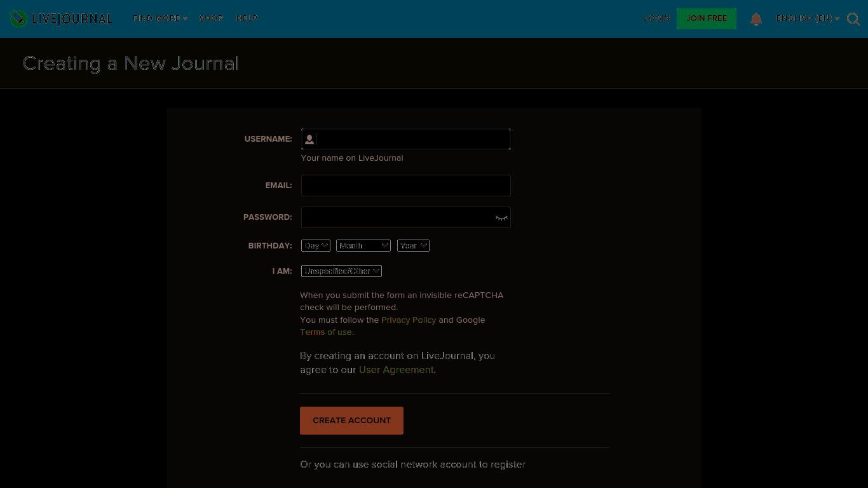Focus the Username input field
This screenshot has width=868, height=488.
[406, 139]
